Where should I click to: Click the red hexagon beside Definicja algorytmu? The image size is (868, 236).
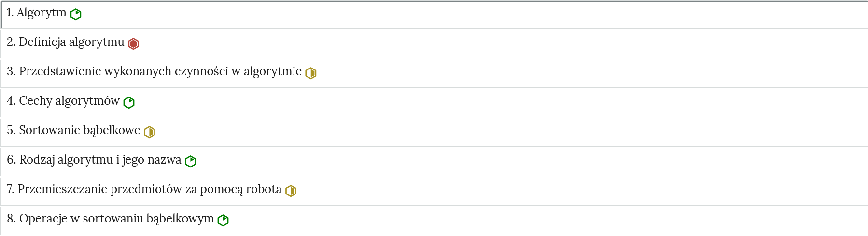(134, 44)
